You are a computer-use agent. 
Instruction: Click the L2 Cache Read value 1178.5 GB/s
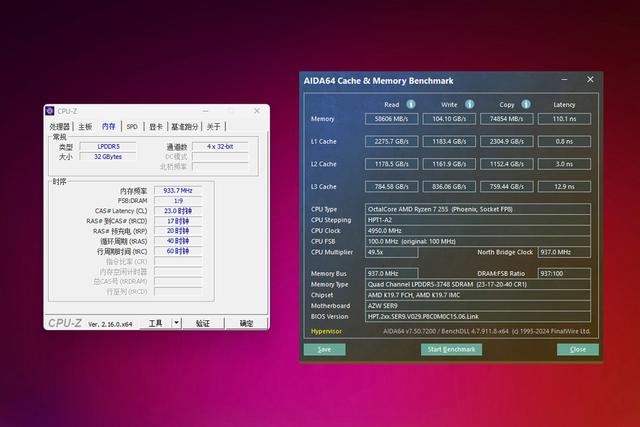(x=391, y=164)
